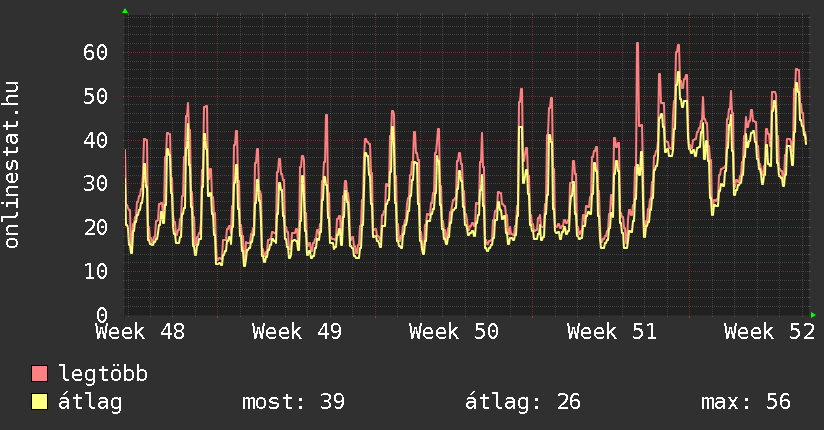Click the 20 value on the y-axis
The image size is (824, 430).
tap(95, 227)
